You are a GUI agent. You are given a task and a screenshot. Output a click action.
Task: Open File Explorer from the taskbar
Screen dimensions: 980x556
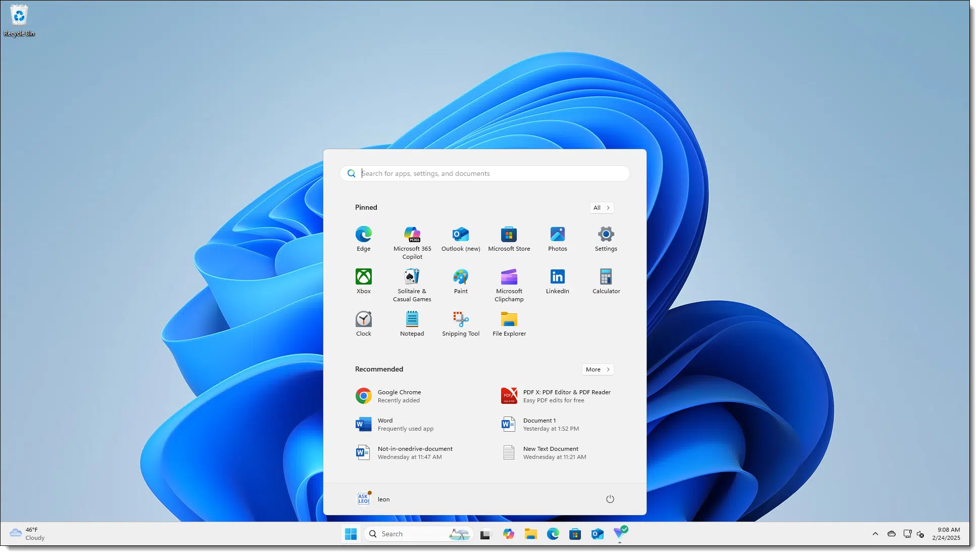(530, 534)
